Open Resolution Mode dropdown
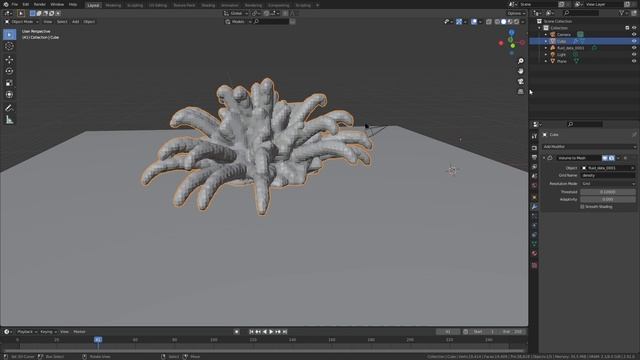 coord(608,184)
